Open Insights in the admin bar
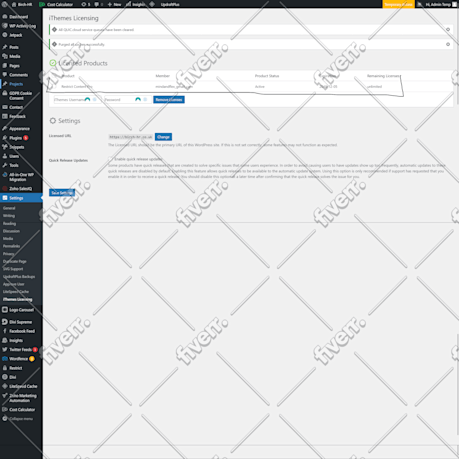This screenshot has height=459, width=459. tap(135, 4)
